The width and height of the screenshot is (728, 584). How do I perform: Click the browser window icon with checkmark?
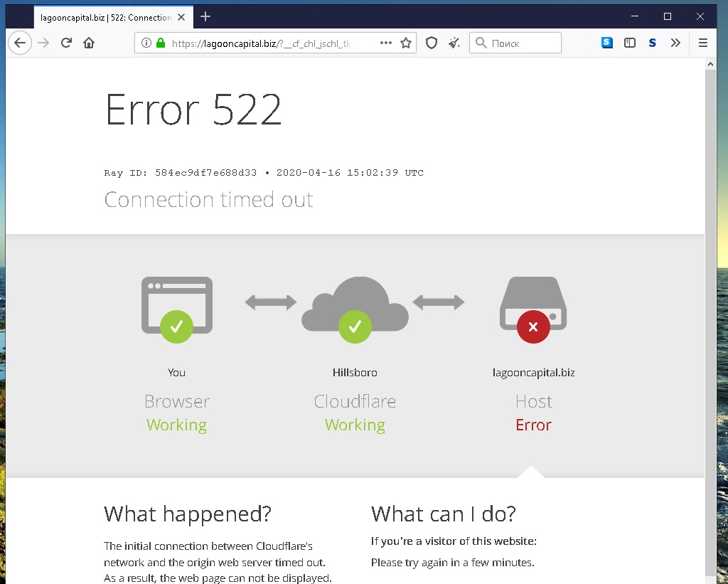[177, 309]
